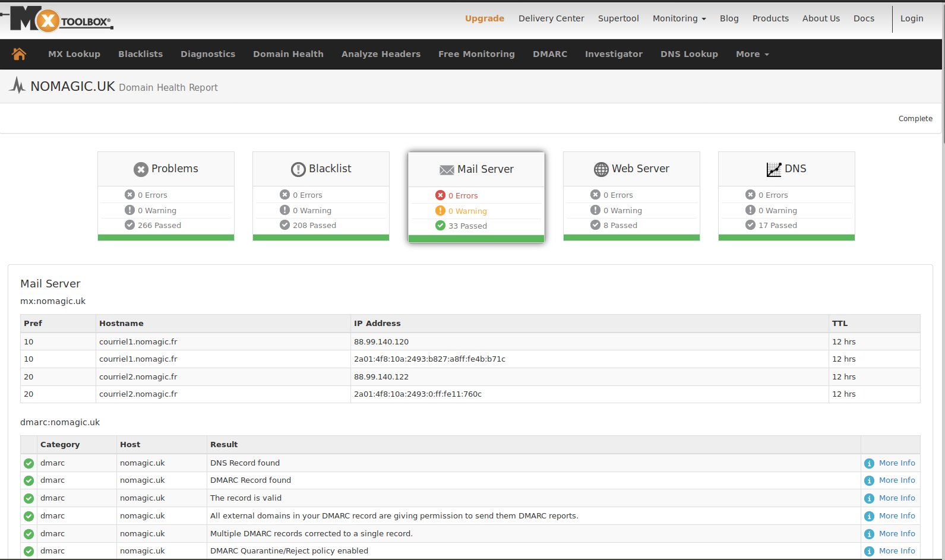Visit the Blog
The width and height of the screenshot is (945, 560).
729,18
